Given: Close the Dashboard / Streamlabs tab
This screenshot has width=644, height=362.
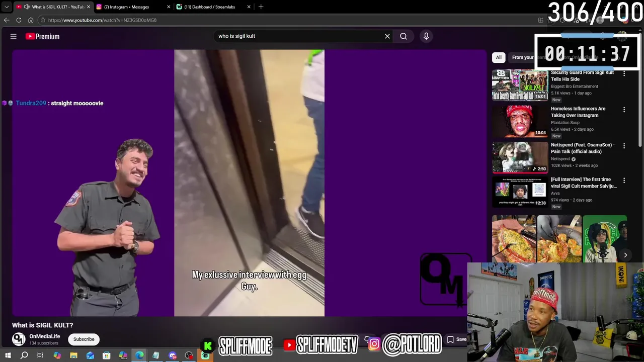Looking at the screenshot, I should pyautogui.click(x=249, y=7).
